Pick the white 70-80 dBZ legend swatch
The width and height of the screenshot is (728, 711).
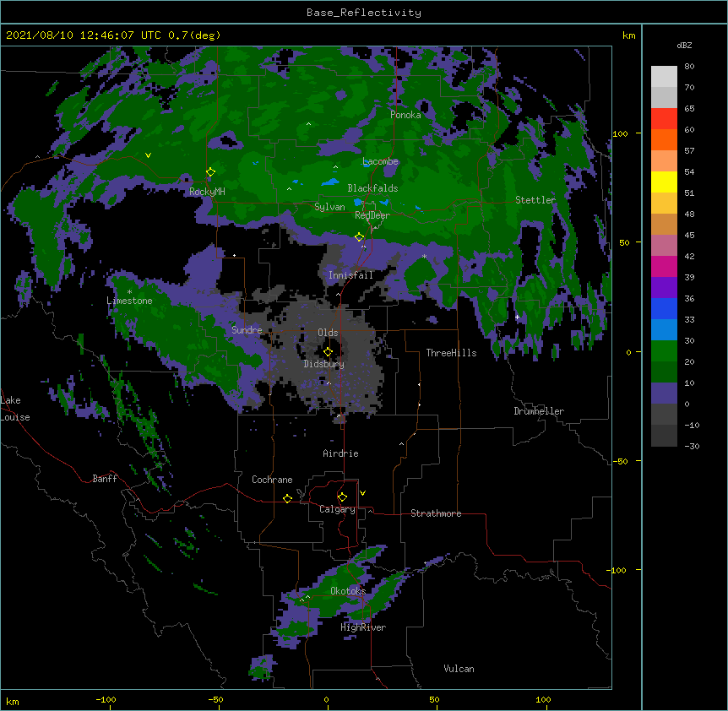[664, 77]
